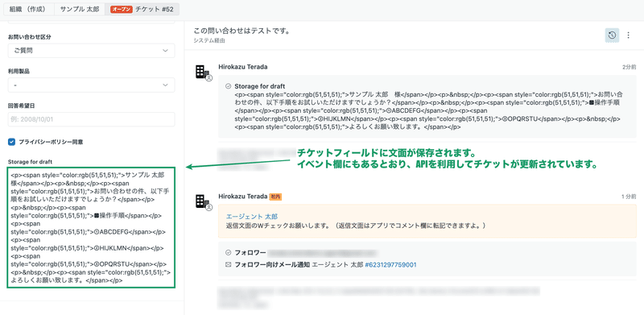
Task: Click inside the Storage for draft text area
Action: pyautogui.click(x=91, y=227)
